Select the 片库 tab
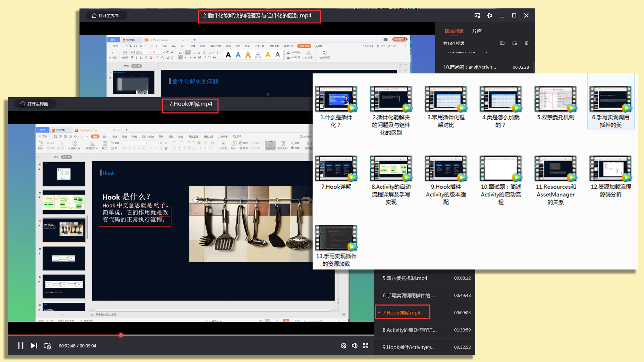 click(x=477, y=31)
